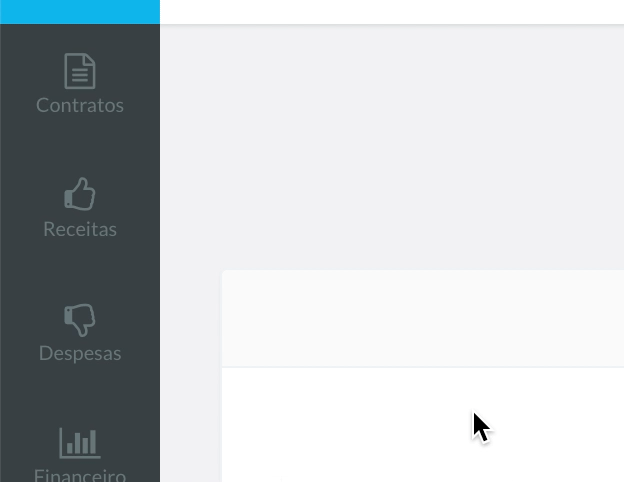Open the Contratos text label
Screen dimensions: 624x482
pos(80,105)
